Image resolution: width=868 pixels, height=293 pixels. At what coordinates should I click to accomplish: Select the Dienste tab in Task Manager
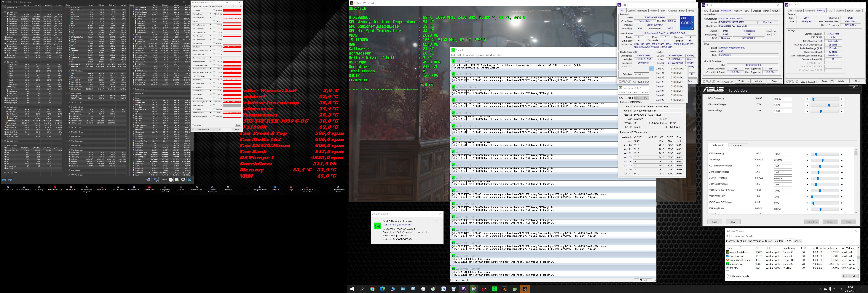(x=798, y=241)
